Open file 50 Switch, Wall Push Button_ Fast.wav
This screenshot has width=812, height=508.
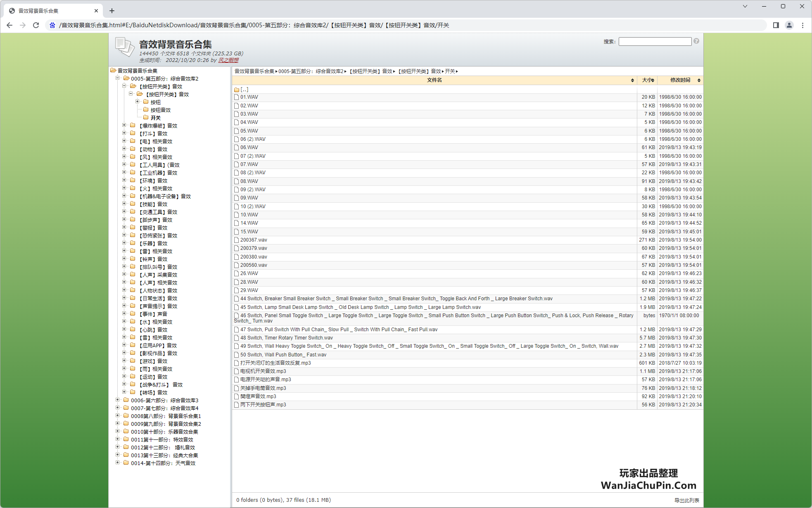coord(283,355)
